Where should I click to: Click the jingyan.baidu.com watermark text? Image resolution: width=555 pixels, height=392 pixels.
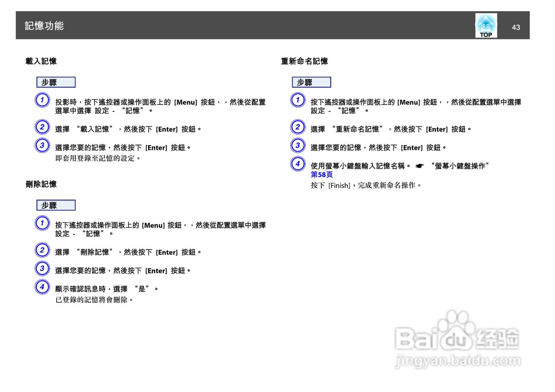click(x=457, y=360)
